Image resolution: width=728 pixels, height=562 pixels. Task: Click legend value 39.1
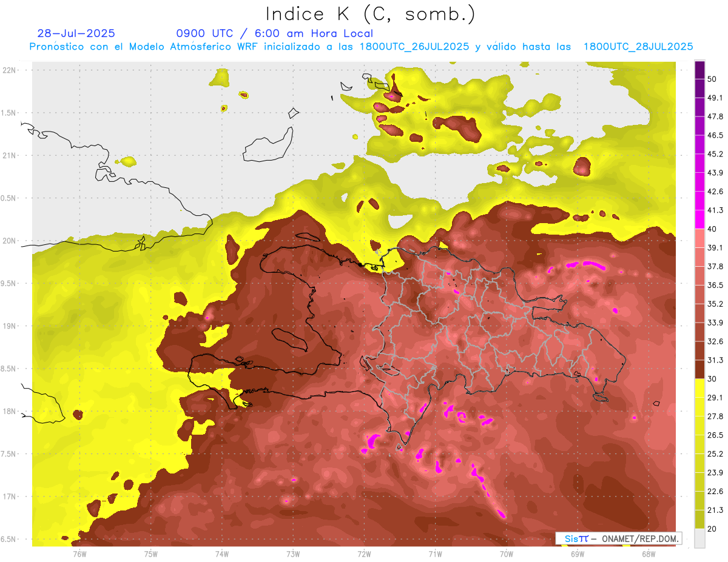coord(715,247)
